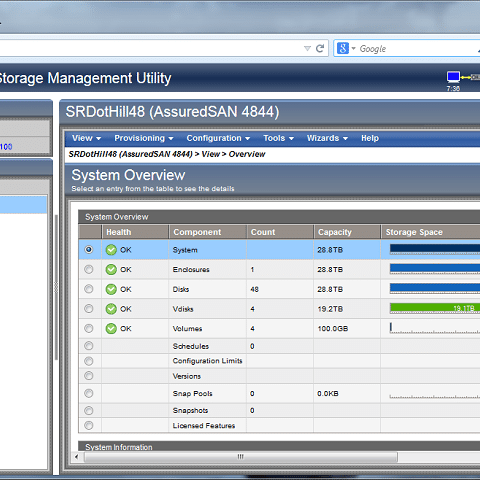Select the Disks row radio button
Screen dimensions: 480x480
pyautogui.click(x=89, y=289)
